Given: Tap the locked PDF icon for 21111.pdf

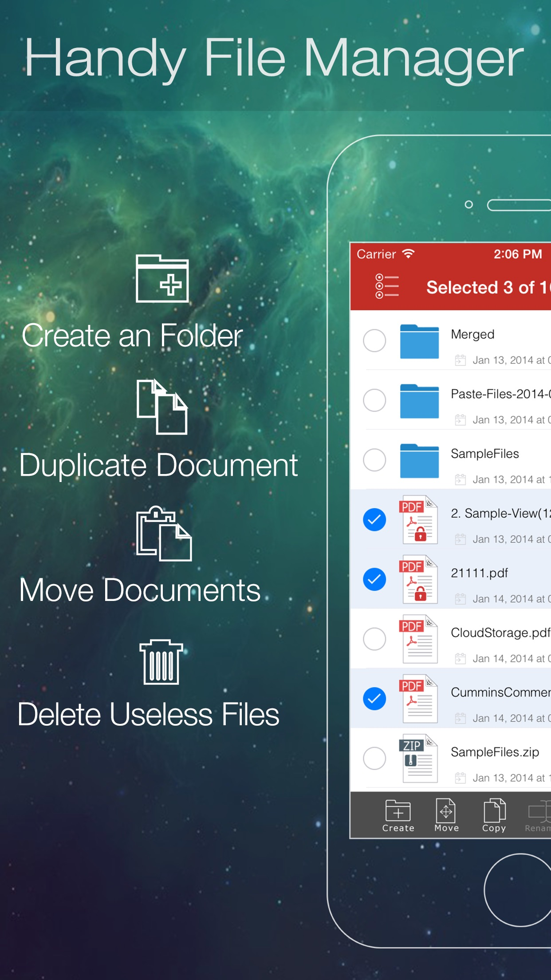Looking at the screenshot, I should (418, 579).
